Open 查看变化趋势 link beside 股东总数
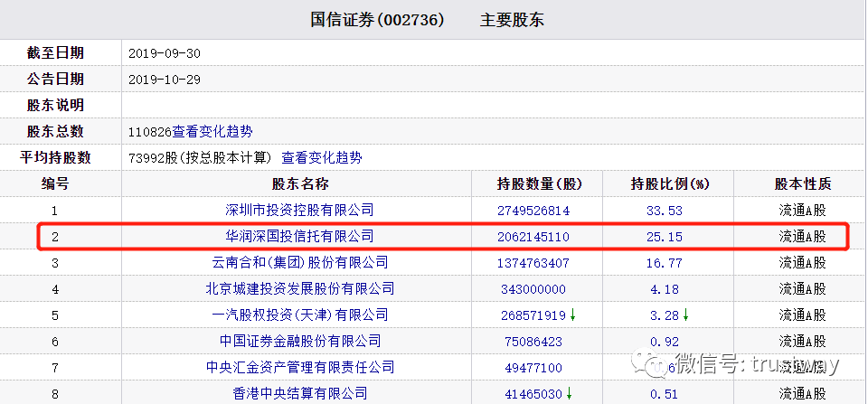The image size is (868, 404). click(x=212, y=132)
